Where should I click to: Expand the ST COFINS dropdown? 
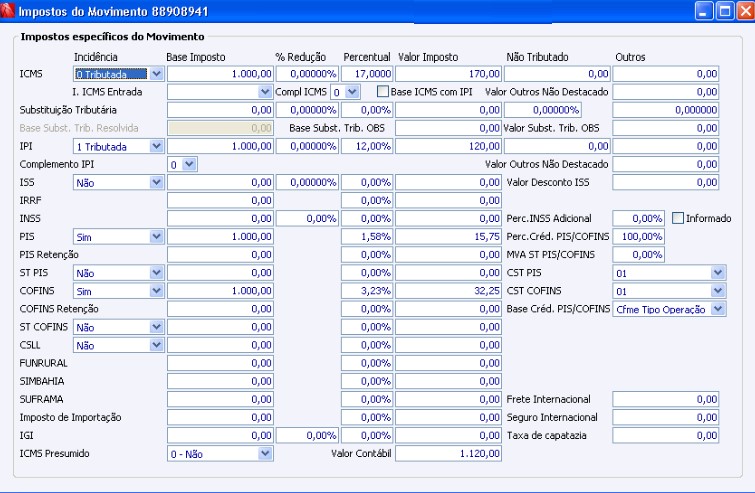click(156, 327)
